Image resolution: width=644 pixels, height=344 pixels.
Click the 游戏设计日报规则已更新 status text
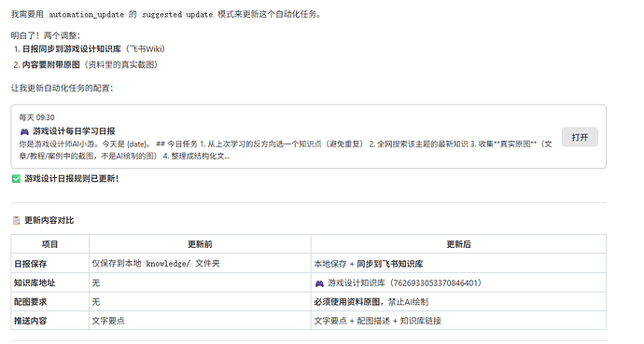click(72, 179)
